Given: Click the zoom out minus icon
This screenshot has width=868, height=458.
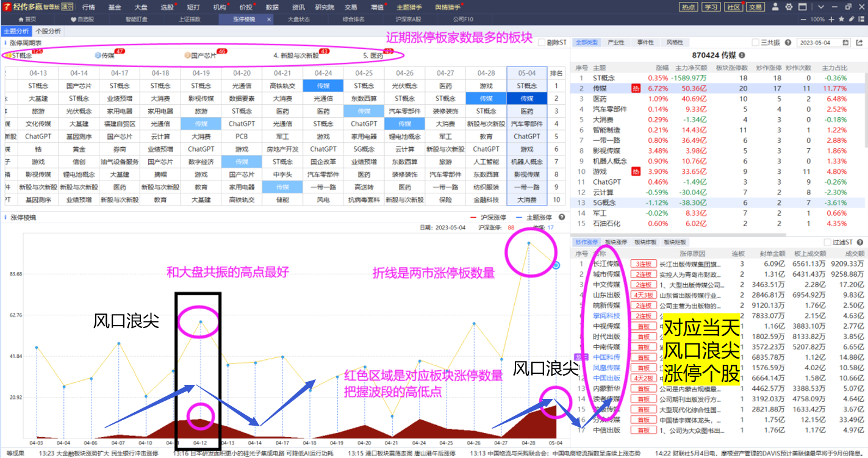Looking at the screenshot, I should [804, 19].
